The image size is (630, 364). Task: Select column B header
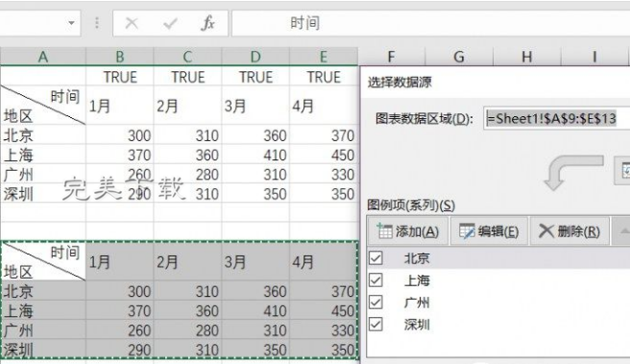click(x=120, y=57)
